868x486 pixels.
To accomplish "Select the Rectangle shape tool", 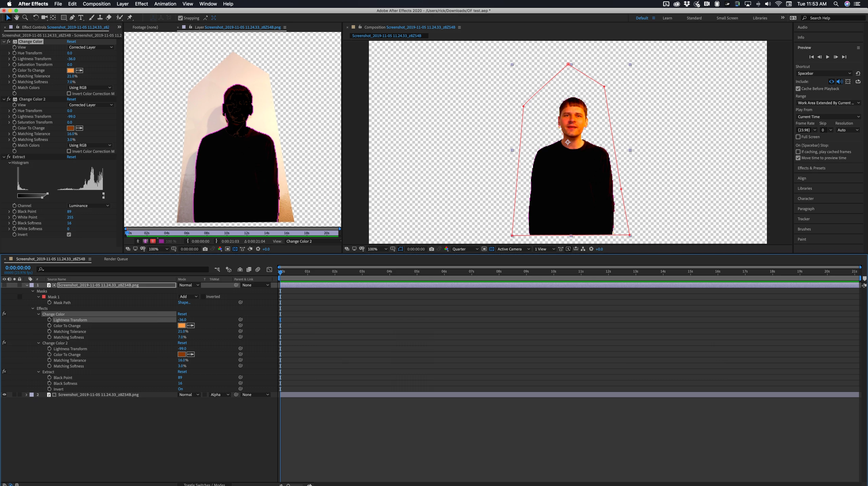I will (63, 18).
